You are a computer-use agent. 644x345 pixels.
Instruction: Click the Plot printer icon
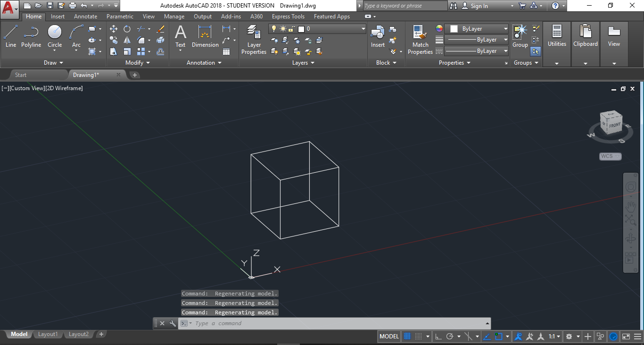pyautogui.click(x=72, y=6)
